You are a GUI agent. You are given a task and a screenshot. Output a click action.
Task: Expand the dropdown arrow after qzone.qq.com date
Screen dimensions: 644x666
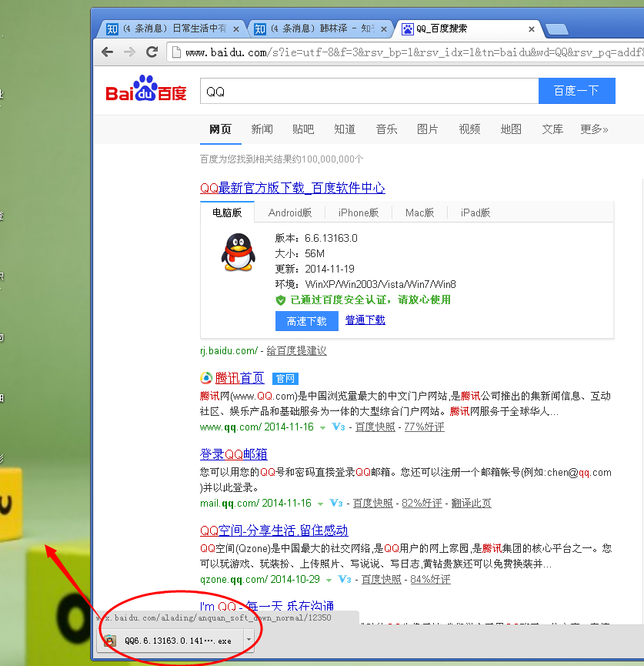point(329,581)
